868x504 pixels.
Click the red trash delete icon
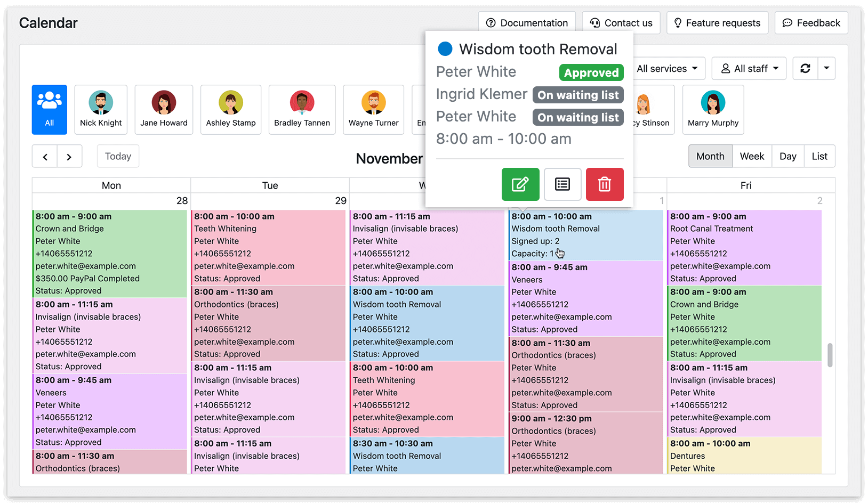(x=605, y=184)
